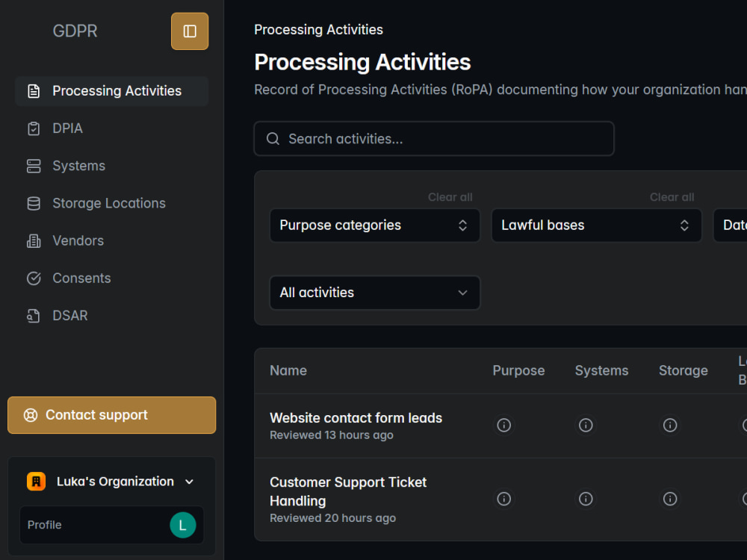This screenshot has height=560, width=747.
Task: Click the Consents checkmark circle icon
Action: pyautogui.click(x=34, y=278)
